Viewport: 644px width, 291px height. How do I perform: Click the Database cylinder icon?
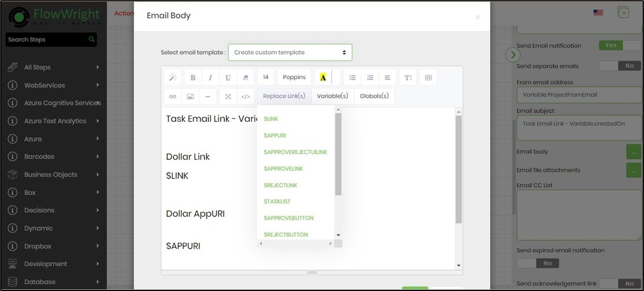(x=12, y=282)
